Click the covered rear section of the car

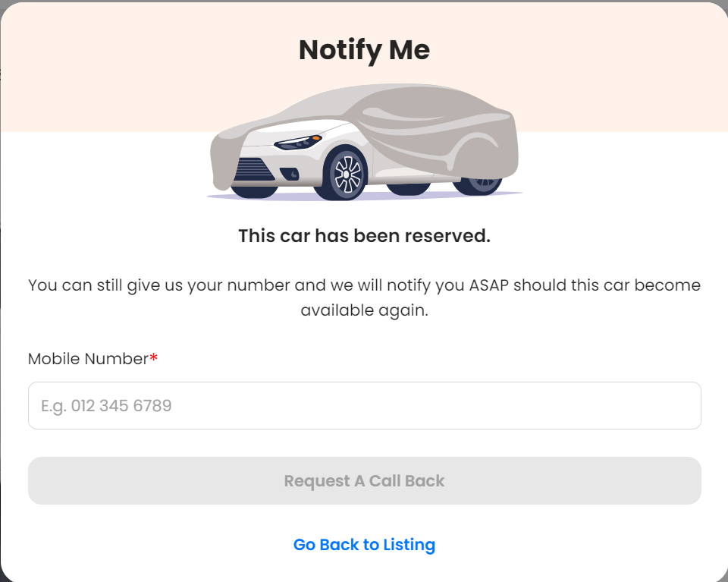tap(478, 140)
